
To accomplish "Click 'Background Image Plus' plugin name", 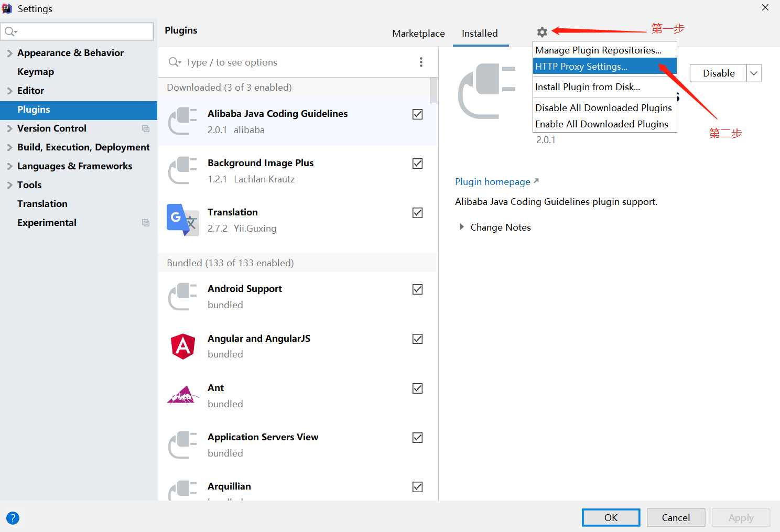I will [x=261, y=163].
